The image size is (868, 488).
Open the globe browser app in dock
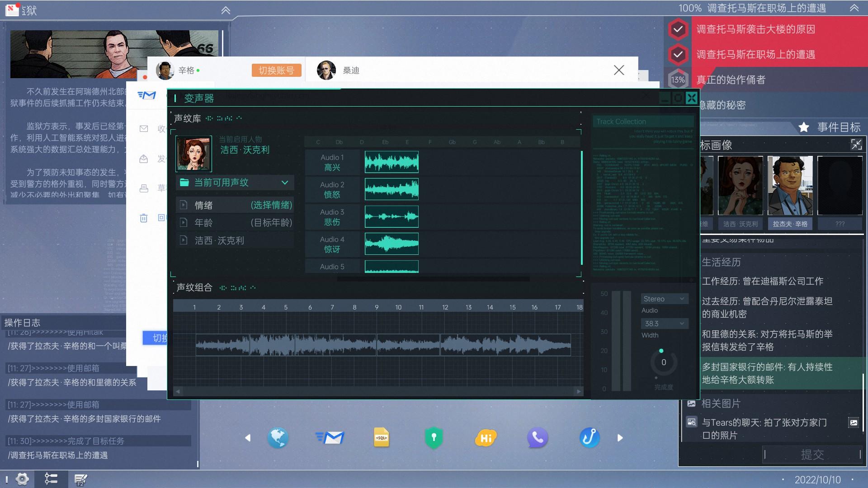point(278,437)
